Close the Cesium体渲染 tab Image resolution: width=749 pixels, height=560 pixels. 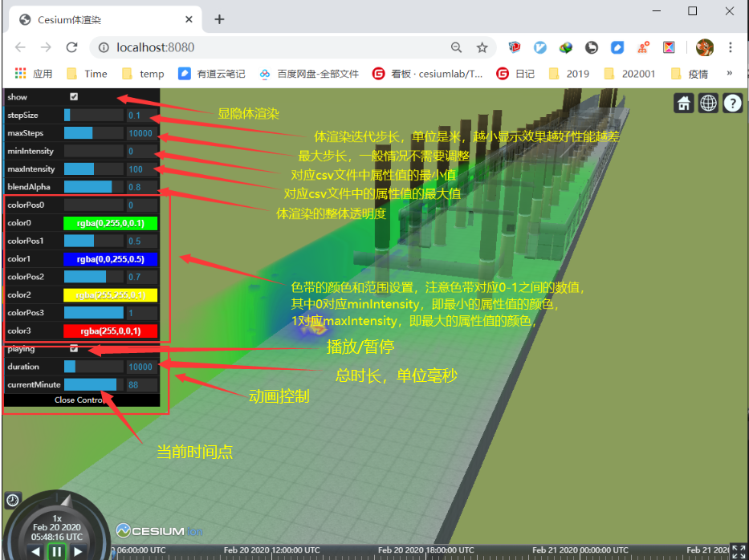(189, 19)
